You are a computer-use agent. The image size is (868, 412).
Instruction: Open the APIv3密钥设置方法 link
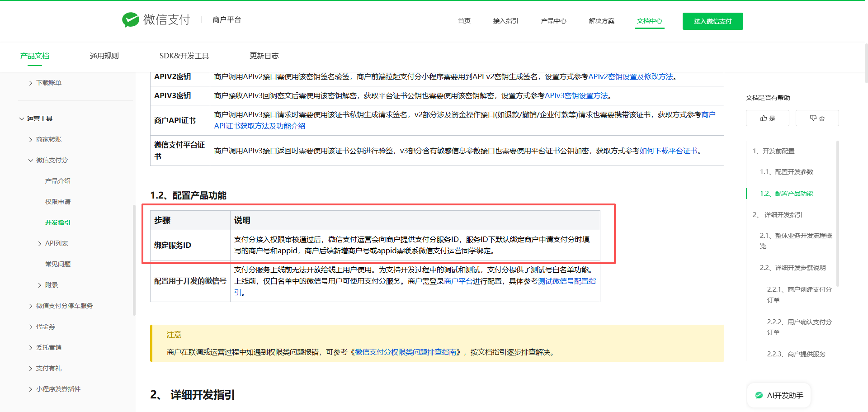(x=576, y=95)
